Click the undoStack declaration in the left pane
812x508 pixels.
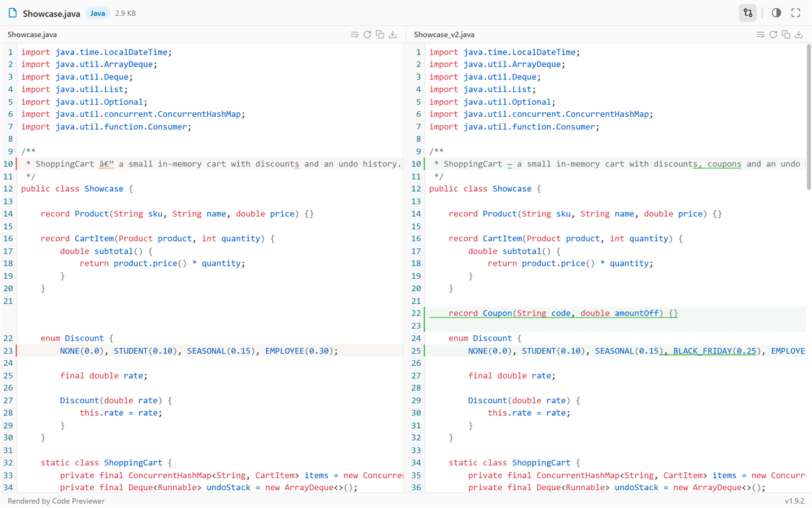click(x=209, y=488)
